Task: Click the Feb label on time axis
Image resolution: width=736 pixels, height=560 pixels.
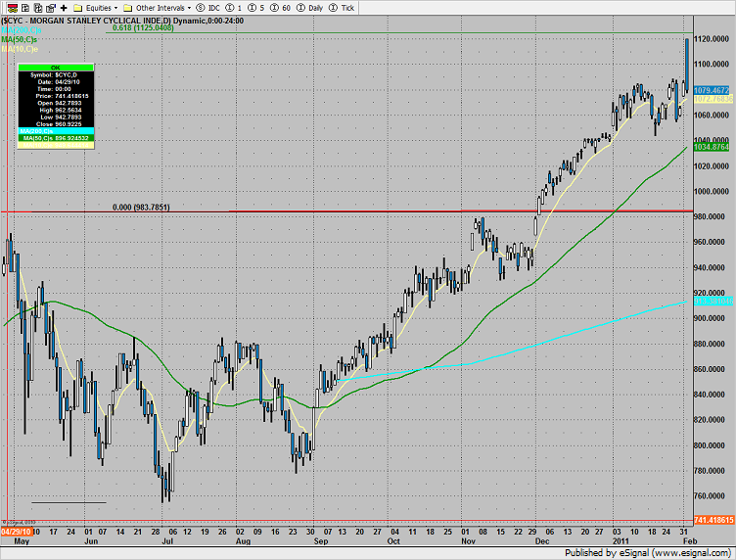Action: (x=690, y=541)
